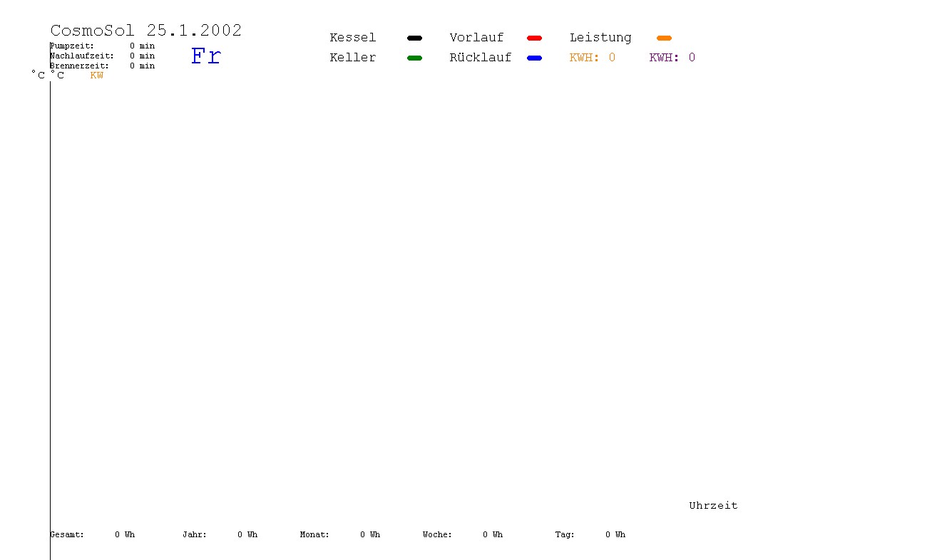Click the green Keller legend swatch
This screenshot has width=937, height=560.
click(414, 58)
